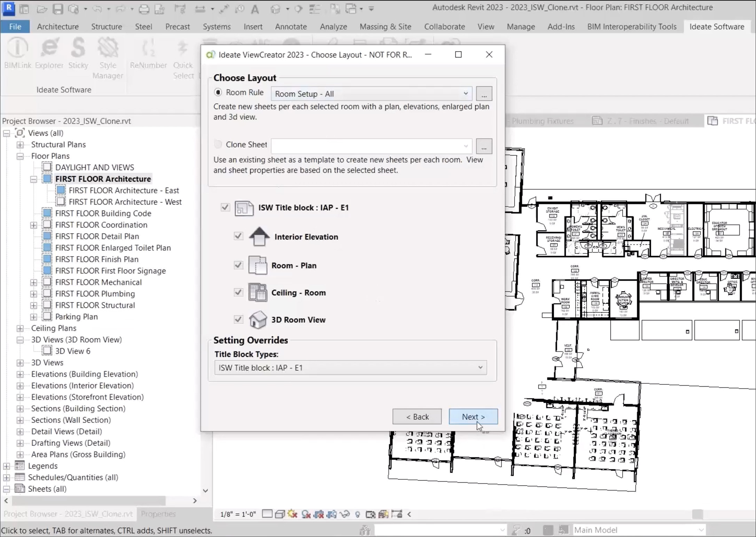This screenshot has height=537, width=756.
Task: Click the Next button
Action: click(x=473, y=417)
